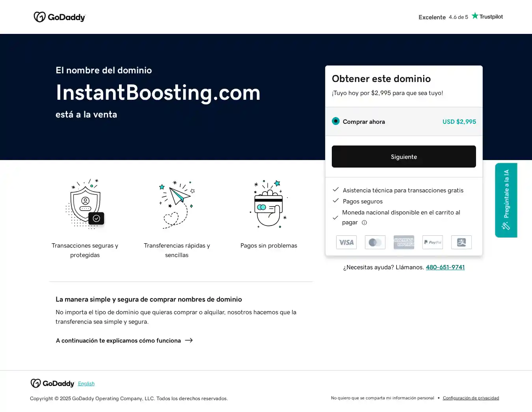The width and height of the screenshot is (532, 412).
Task: Click the American Express payment icon
Action: tap(404, 242)
